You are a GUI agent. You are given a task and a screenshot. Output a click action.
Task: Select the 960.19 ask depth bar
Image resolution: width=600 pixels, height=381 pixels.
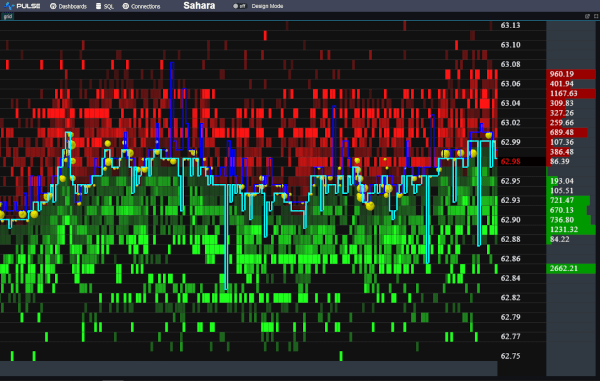coord(571,74)
